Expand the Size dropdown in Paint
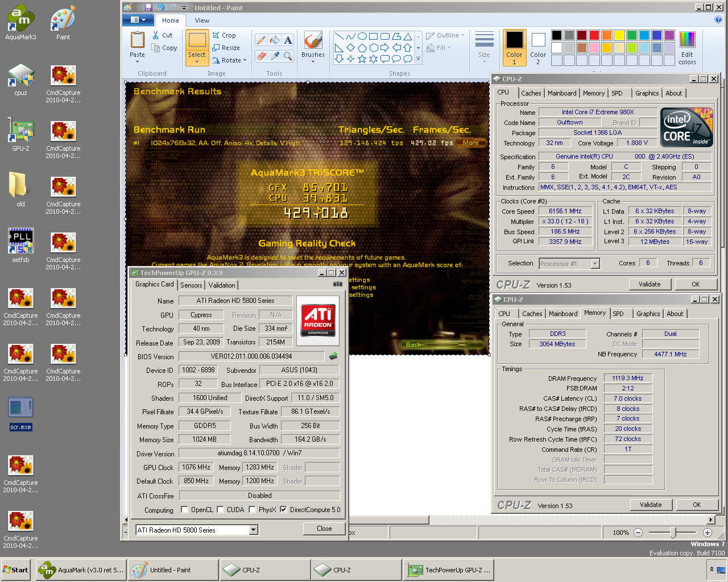 click(x=484, y=61)
